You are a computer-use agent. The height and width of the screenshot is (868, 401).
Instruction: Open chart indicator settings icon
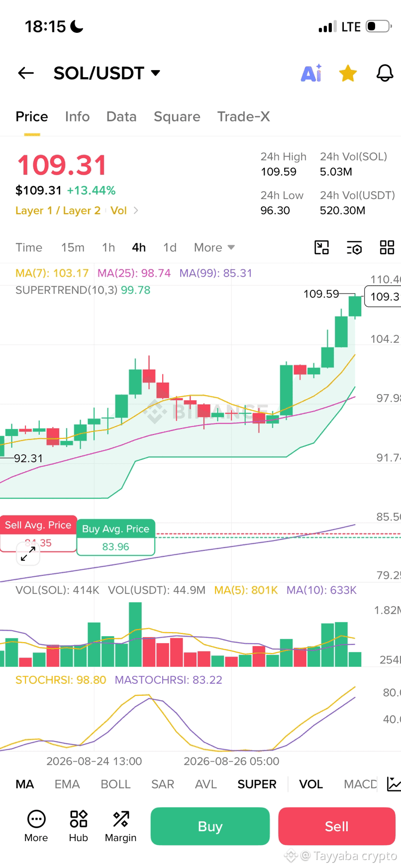point(354,247)
